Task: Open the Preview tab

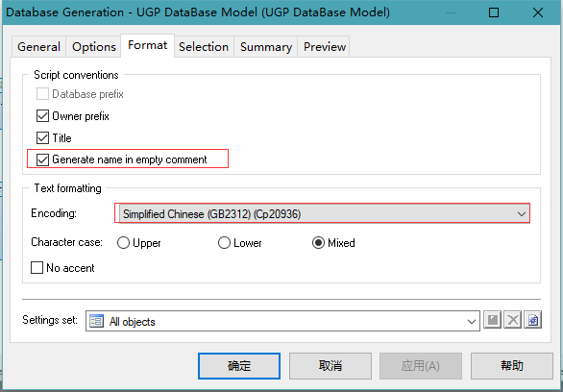Action: click(x=325, y=47)
